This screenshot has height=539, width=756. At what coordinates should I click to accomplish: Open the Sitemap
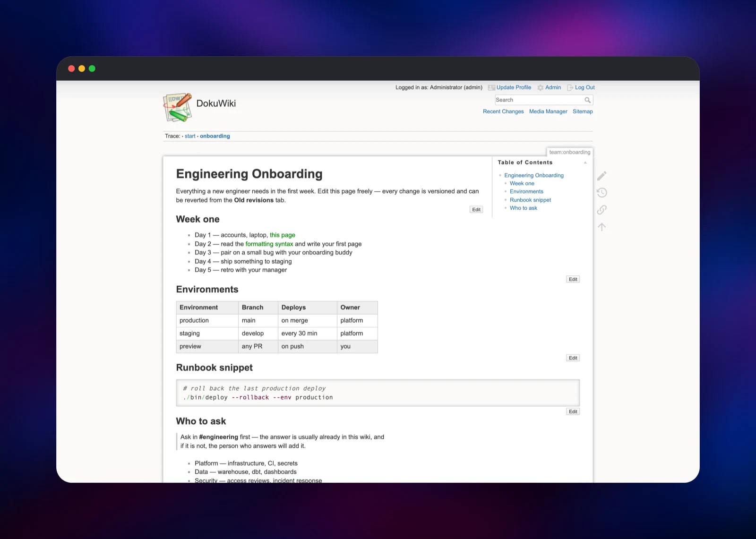click(583, 111)
